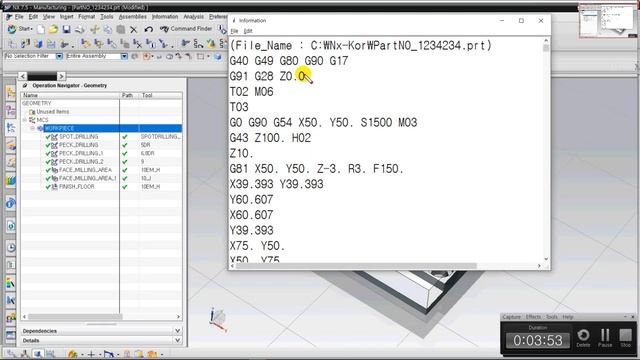Open the Tools menu in NX

point(107,17)
